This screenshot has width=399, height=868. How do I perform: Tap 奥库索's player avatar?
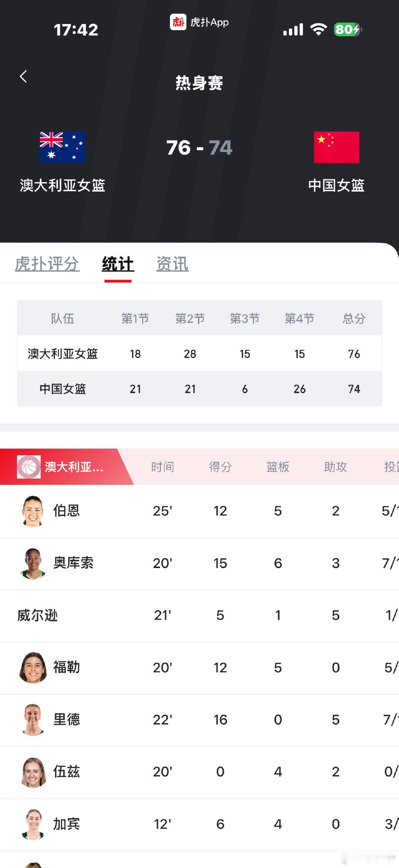33,563
